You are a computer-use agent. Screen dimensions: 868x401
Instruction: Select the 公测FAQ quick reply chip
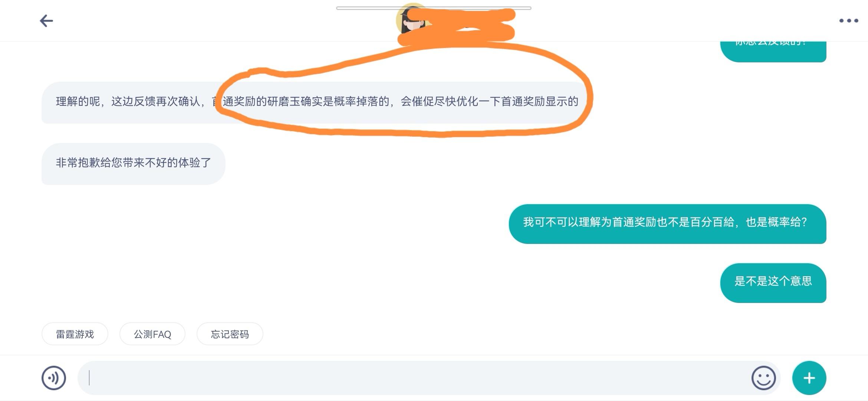coord(152,334)
